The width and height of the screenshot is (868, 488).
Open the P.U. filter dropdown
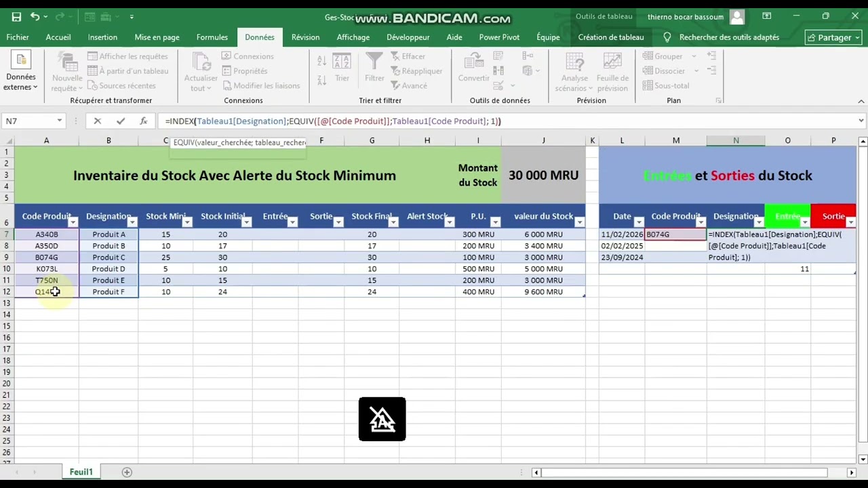click(495, 222)
